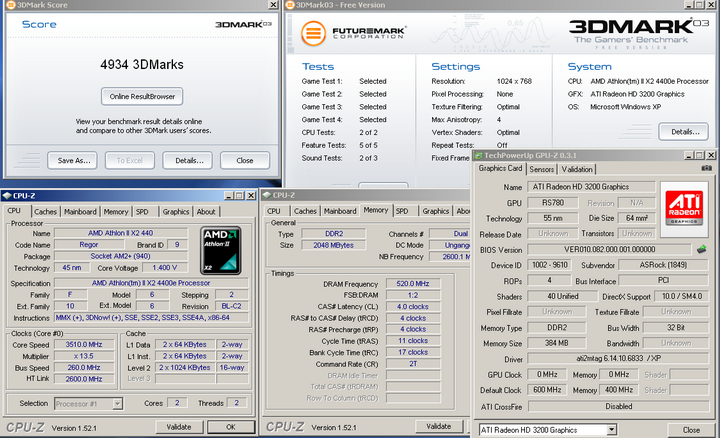
Task: Click the GPU-Z title bar icon
Action: point(478,155)
